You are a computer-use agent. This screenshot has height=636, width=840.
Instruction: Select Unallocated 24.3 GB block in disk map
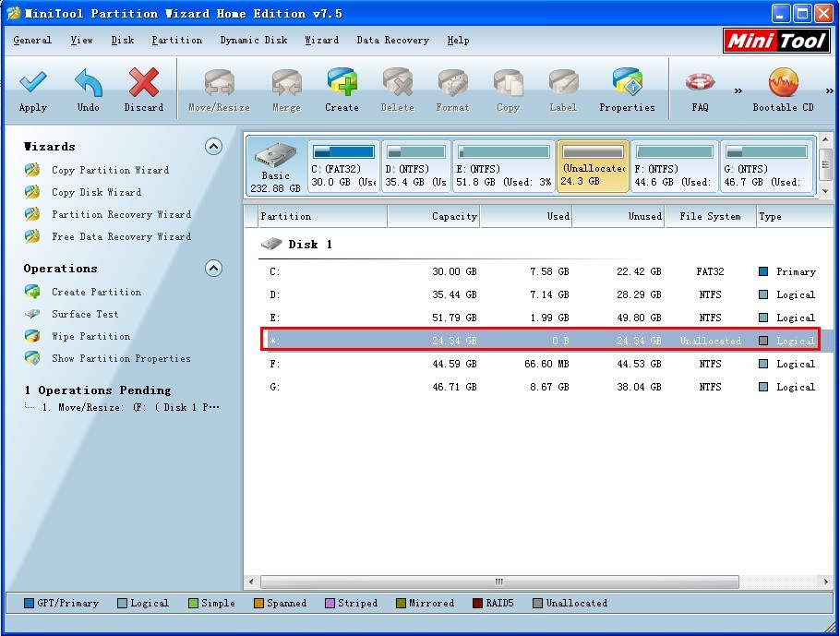click(593, 165)
